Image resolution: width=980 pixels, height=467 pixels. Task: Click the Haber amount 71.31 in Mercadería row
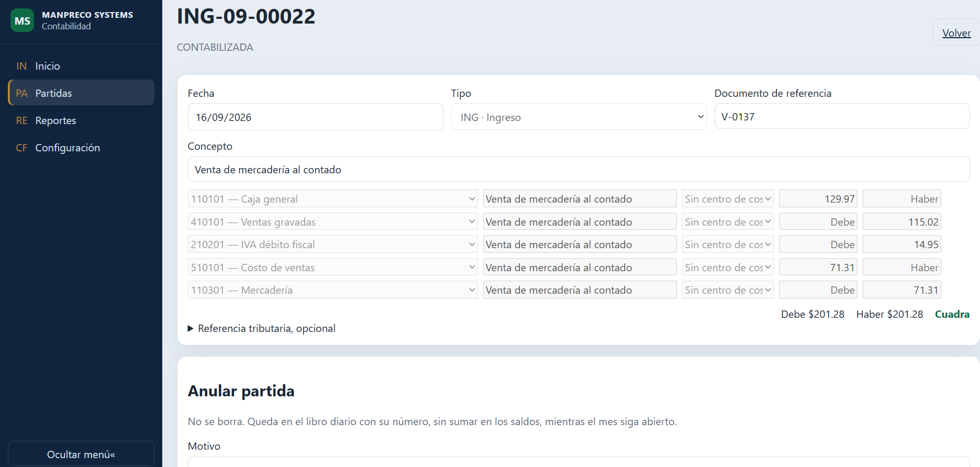click(902, 290)
